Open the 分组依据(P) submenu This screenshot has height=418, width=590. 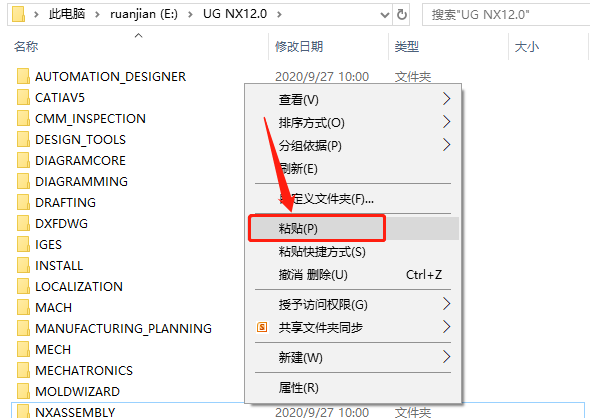tap(353, 146)
